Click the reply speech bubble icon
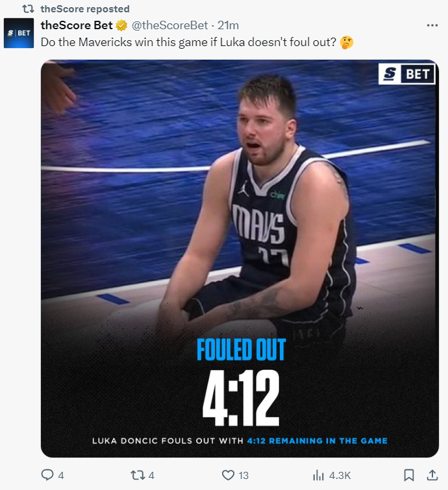The image size is (448, 490). pos(47,475)
